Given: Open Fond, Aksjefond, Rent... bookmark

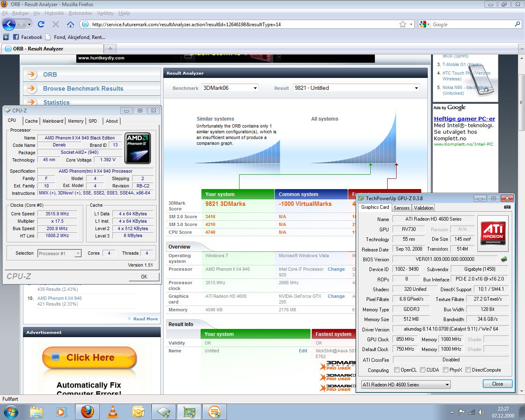Looking at the screenshot, I should [75, 37].
